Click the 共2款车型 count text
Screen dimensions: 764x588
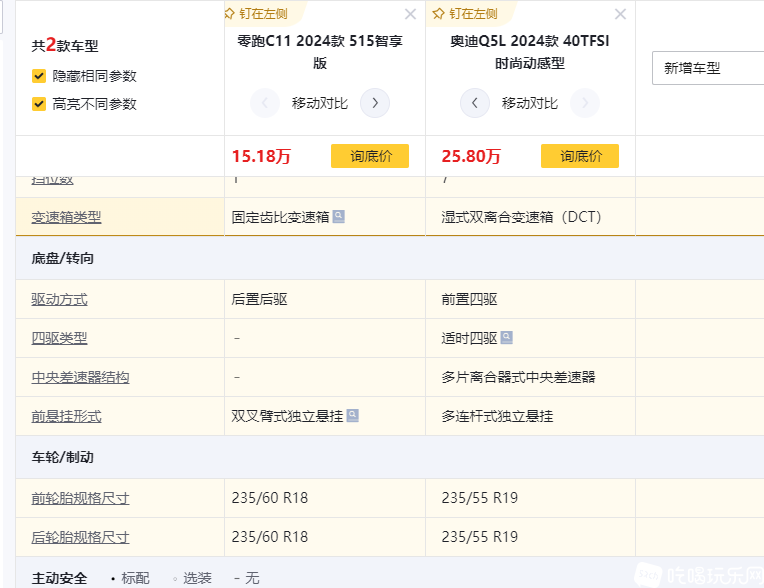coord(65,45)
